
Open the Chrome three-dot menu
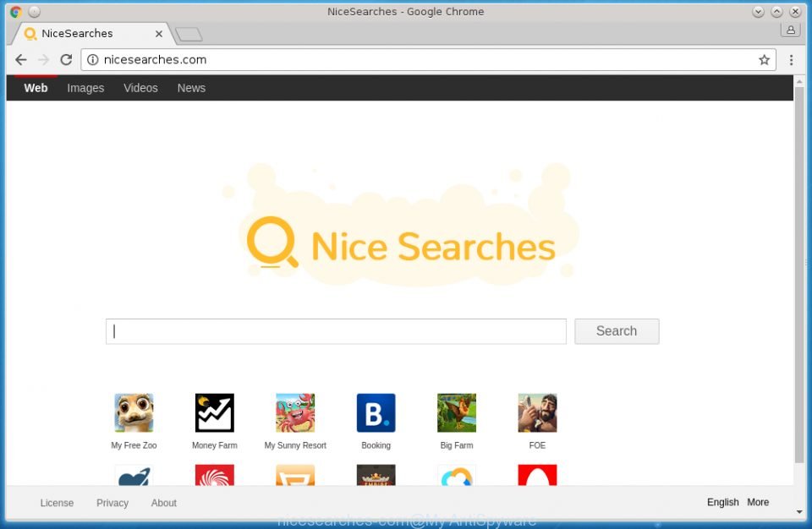[x=792, y=59]
